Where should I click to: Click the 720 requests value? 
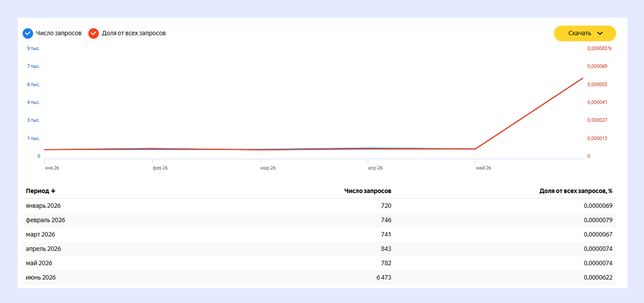pos(386,206)
